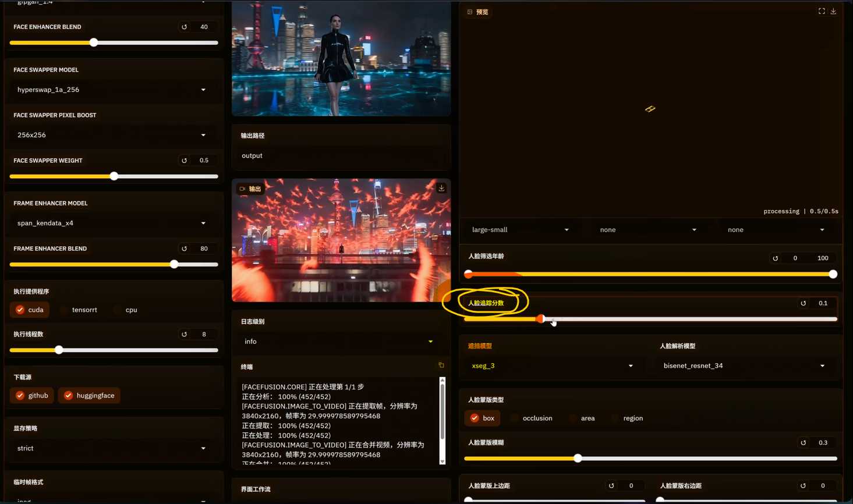The width and height of the screenshot is (853, 504).
Task: Reset the 人脸蒙版上边距 value
Action: 611,485
